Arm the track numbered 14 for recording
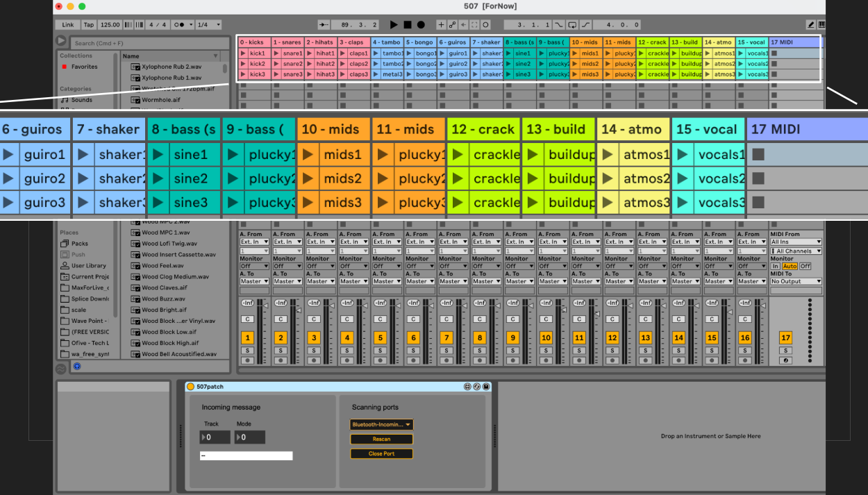Screen dimensions: 868x495 pyautogui.click(x=679, y=360)
